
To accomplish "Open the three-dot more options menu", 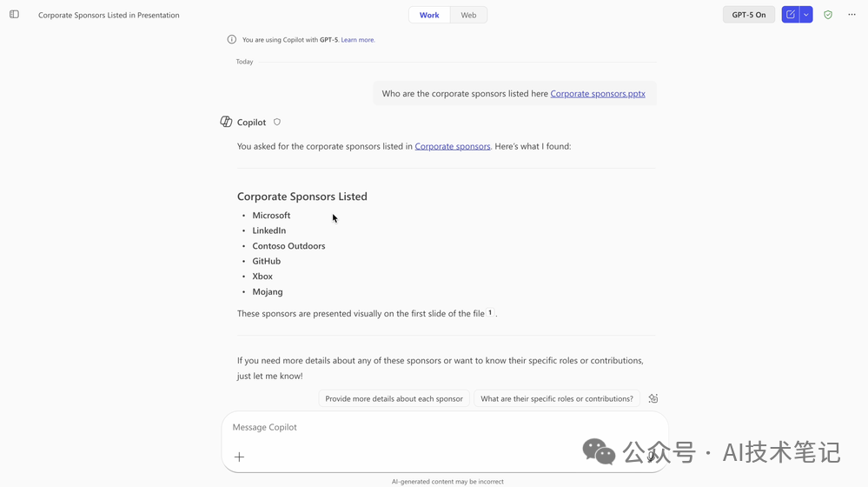I will (x=852, y=15).
